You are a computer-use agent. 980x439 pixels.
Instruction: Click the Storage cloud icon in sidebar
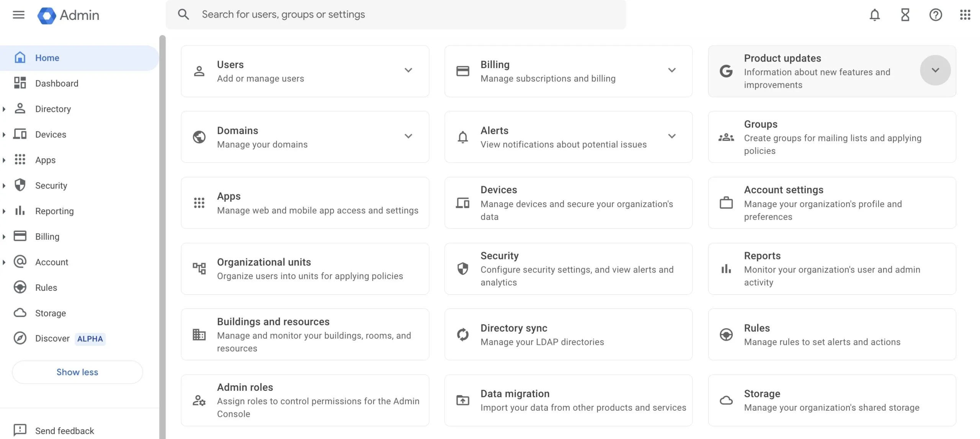coord(20,313)
